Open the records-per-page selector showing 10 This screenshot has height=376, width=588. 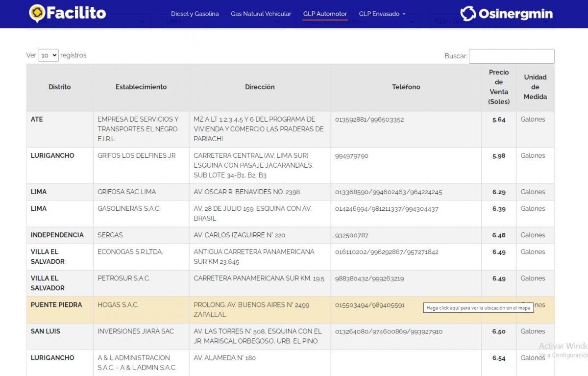(x=48, y=55)
